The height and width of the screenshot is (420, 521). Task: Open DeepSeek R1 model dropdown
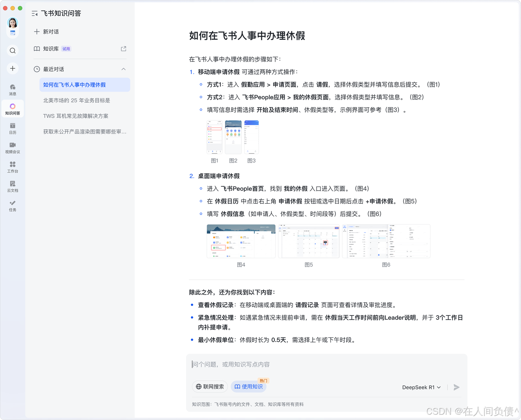pyautogui.click(x=421, y=387)
